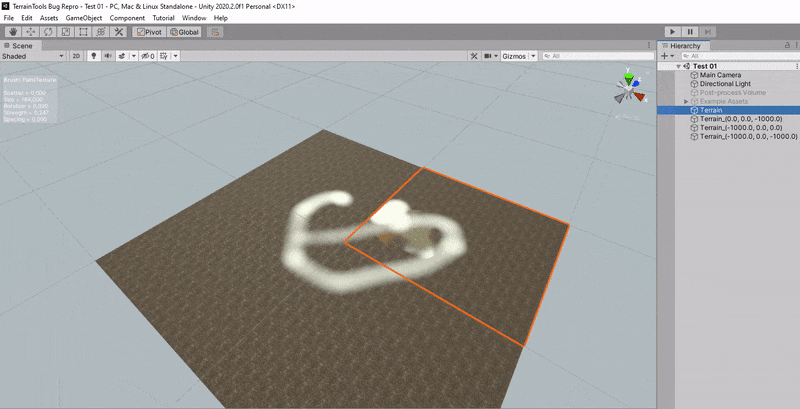The width and height of the screenshot is (800, 409).
Task: Toggle the Gizmos button
Action: pos(514,56)
